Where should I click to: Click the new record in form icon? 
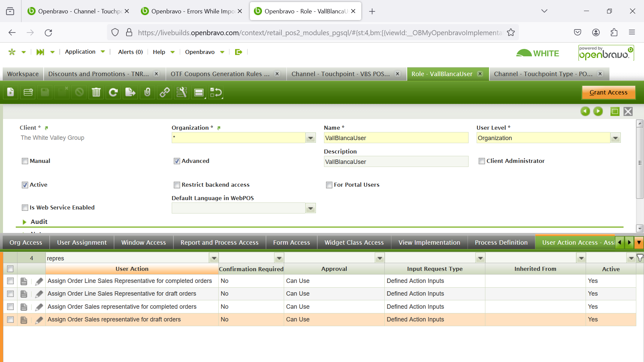coord(11,92)
